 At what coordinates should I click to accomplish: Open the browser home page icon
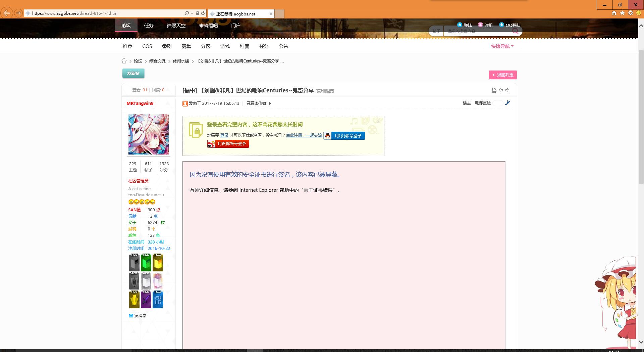pyautogui.click(x=614, y=13)
